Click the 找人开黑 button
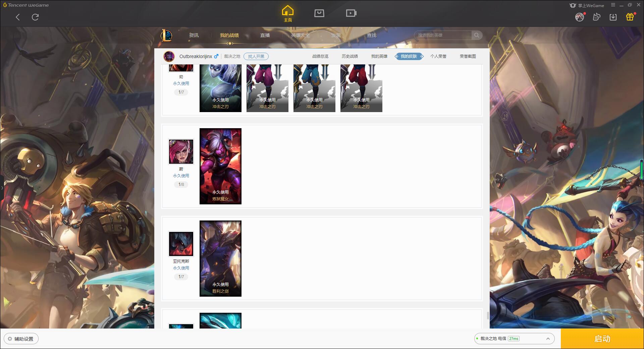 click(256, 56)
